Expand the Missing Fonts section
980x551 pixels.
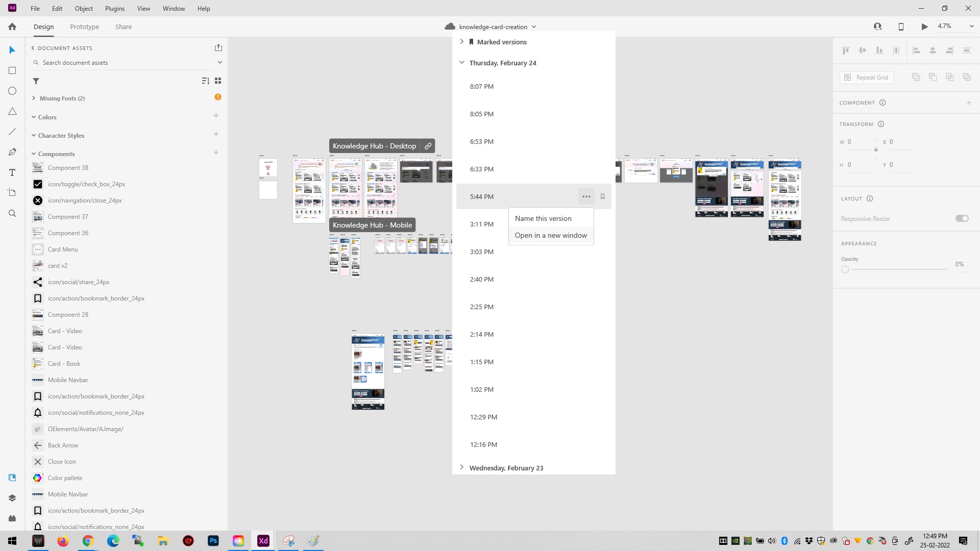[x=34, y=98]
